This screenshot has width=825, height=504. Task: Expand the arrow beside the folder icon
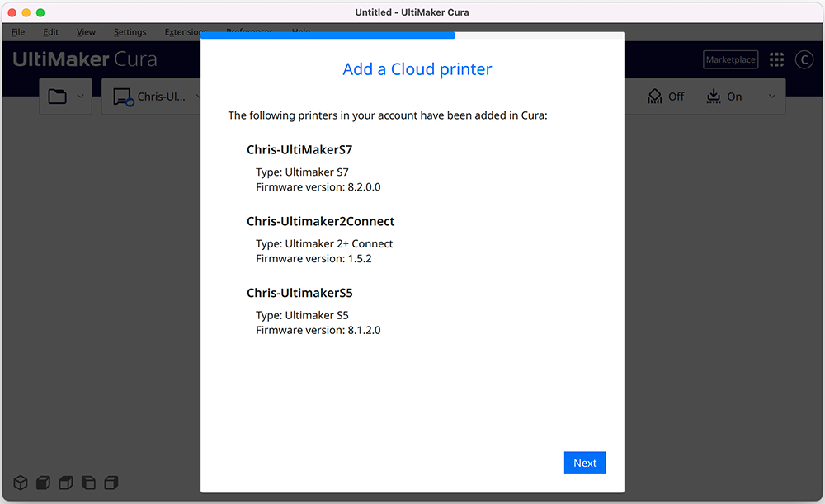81,97
